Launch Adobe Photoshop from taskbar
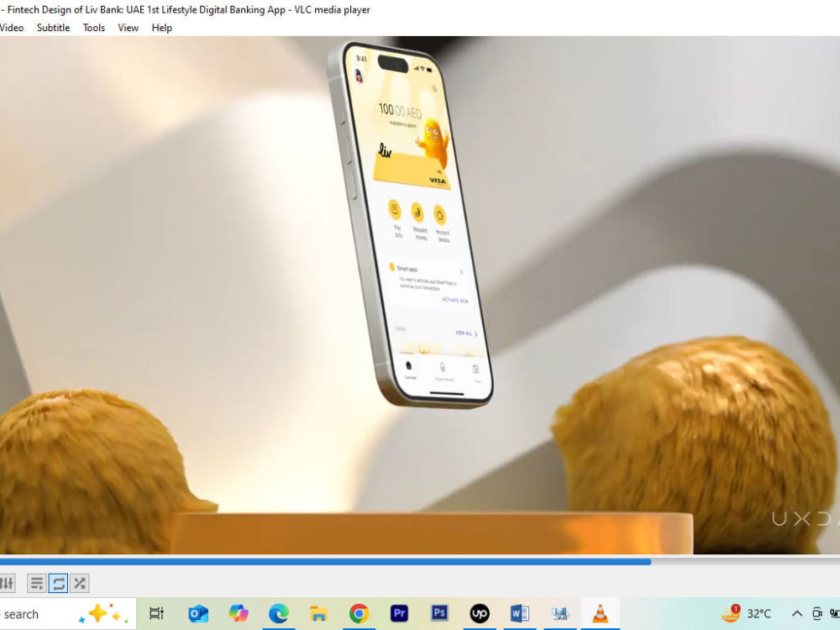This screenshot has height=630, width=840. (x=439, y=613)
